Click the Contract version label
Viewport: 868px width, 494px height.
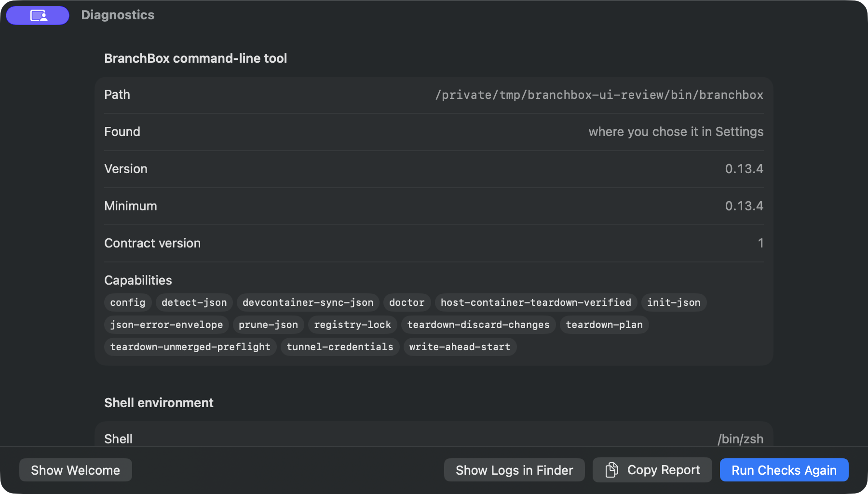[x=152, y=243]
